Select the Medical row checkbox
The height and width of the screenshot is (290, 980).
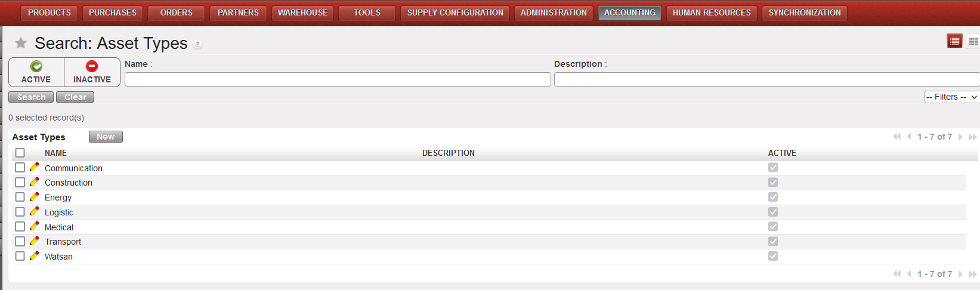tap(20, 227)
